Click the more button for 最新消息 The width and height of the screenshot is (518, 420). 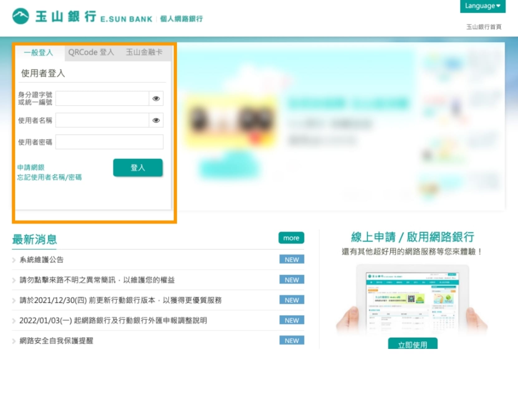click(291, 238)
